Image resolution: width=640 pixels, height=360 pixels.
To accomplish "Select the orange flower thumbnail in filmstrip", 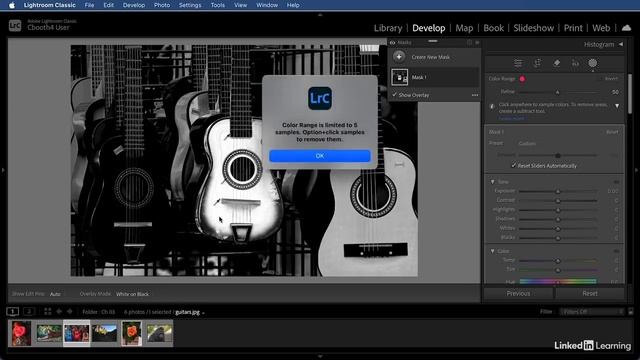I will (x=131, y=333).
